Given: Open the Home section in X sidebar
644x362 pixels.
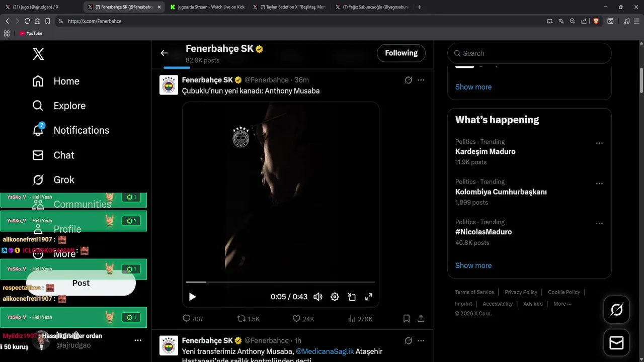Looking at the screenshot, I should coord(56,81).
